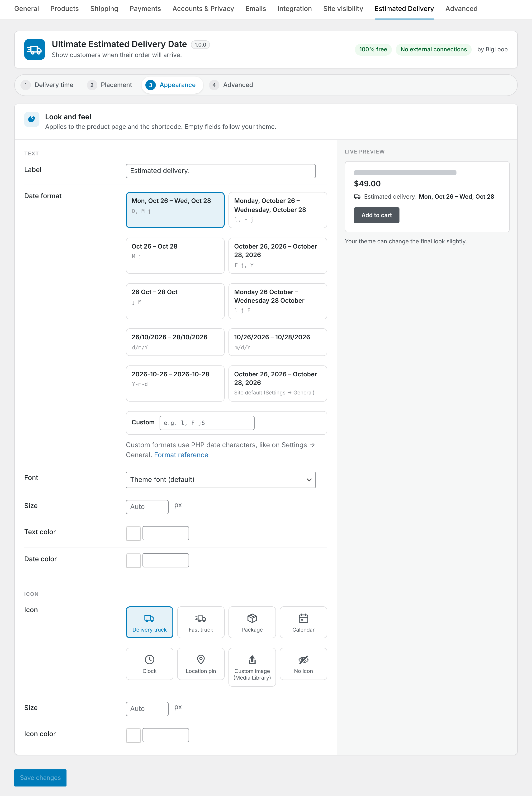Switch to the Integration tab
The height and width of the screenshot is (796, 532).
(294, 9)
